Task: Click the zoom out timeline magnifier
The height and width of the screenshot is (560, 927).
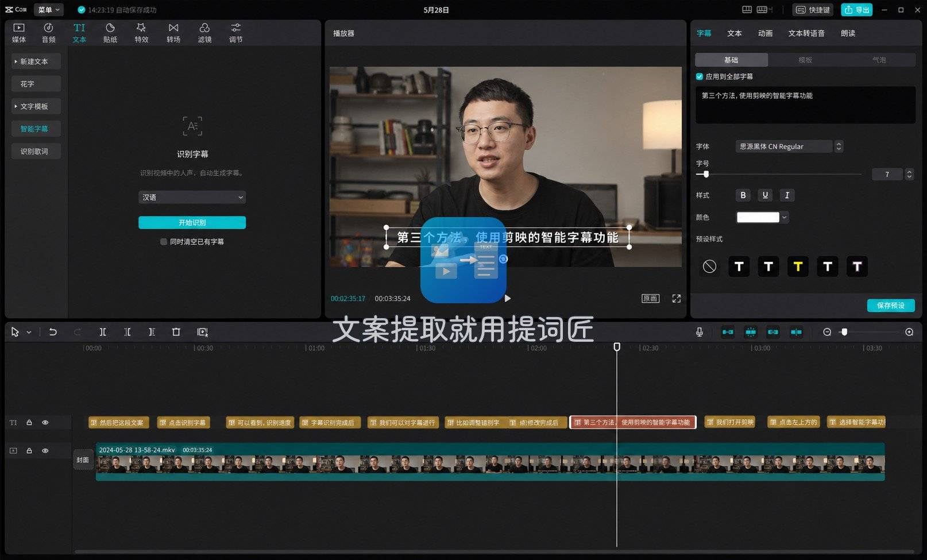Action: pos(827,332)
